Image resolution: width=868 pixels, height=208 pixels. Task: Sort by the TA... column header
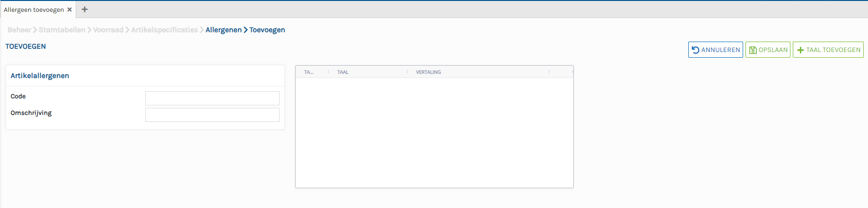[x=309, y=72]
